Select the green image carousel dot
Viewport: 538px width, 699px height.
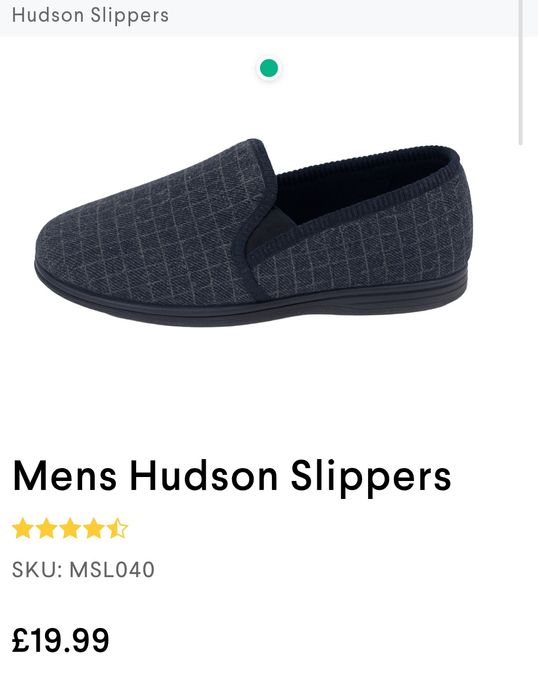pos(269,68)
